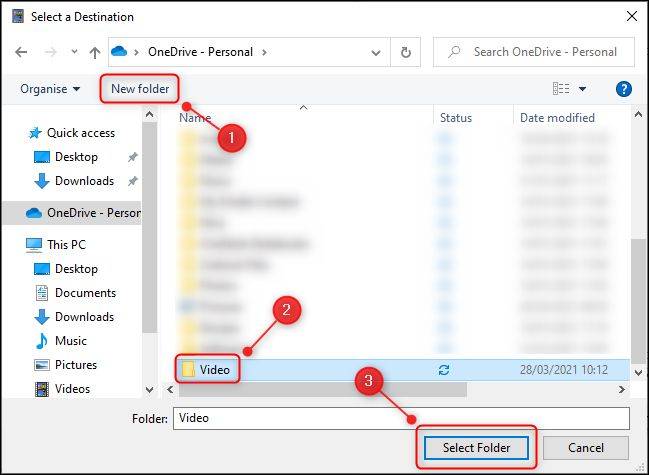
Task: Sort by the Date modified column
Action: [x=557, y=118]
